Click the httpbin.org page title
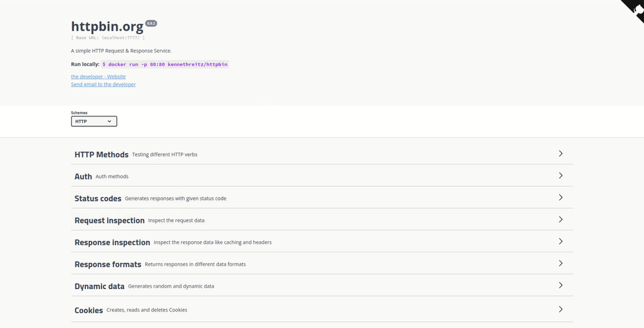The width and height of the screenshot is (644, 328). tap(107, 27)
